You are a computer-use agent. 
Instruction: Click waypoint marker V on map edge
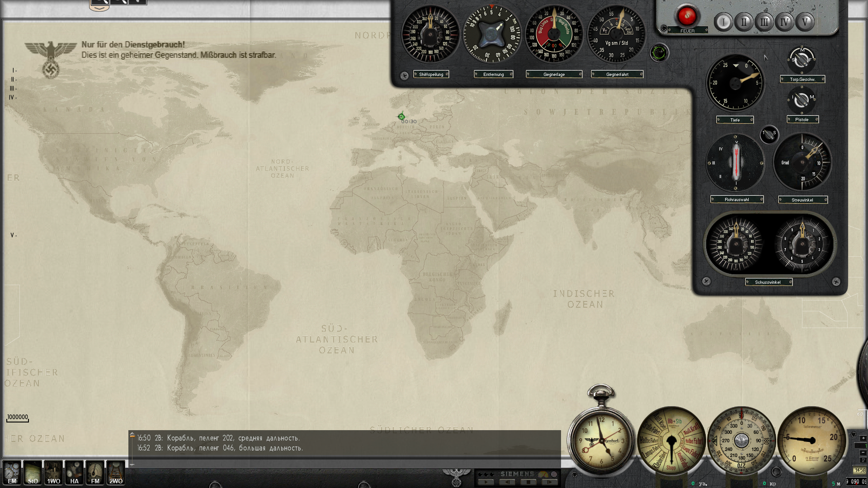tap(13, 235)
